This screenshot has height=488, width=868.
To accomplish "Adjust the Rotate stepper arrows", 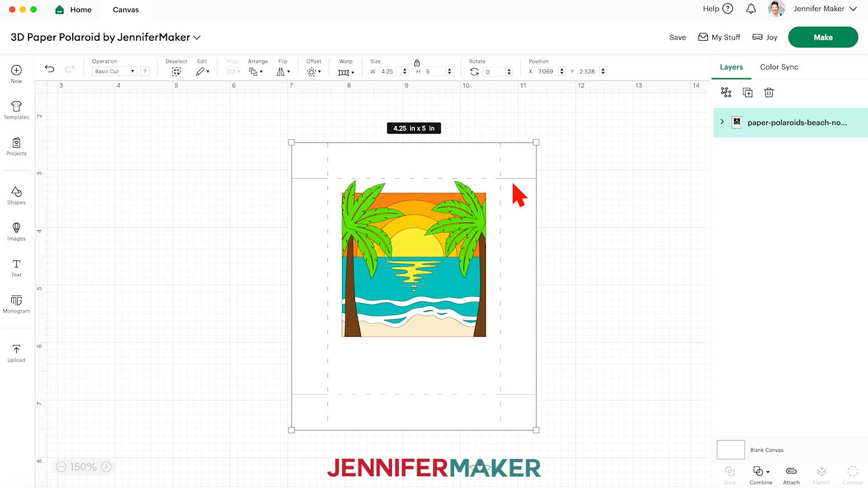I will tap(509, 72).
